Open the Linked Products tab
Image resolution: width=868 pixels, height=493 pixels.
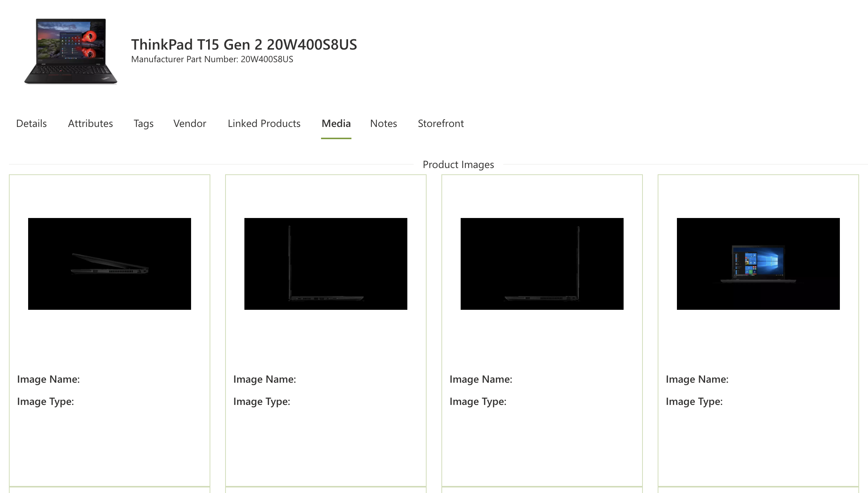pos(264,124)
